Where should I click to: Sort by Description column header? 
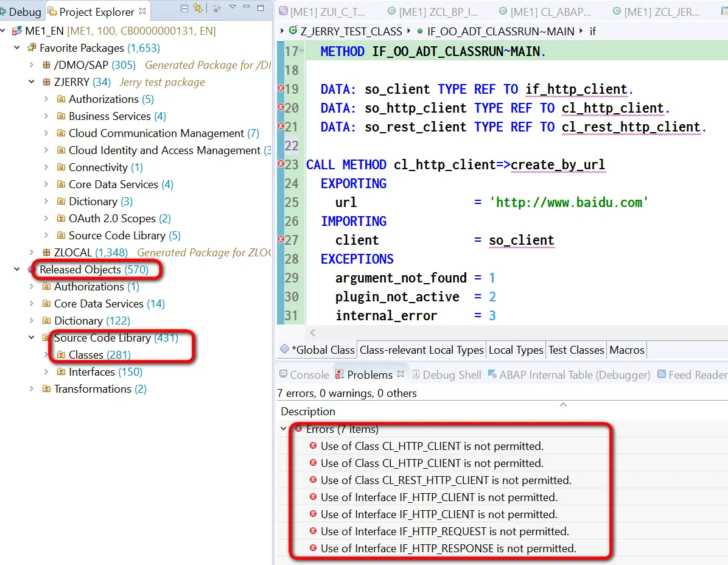coord(308,412)
